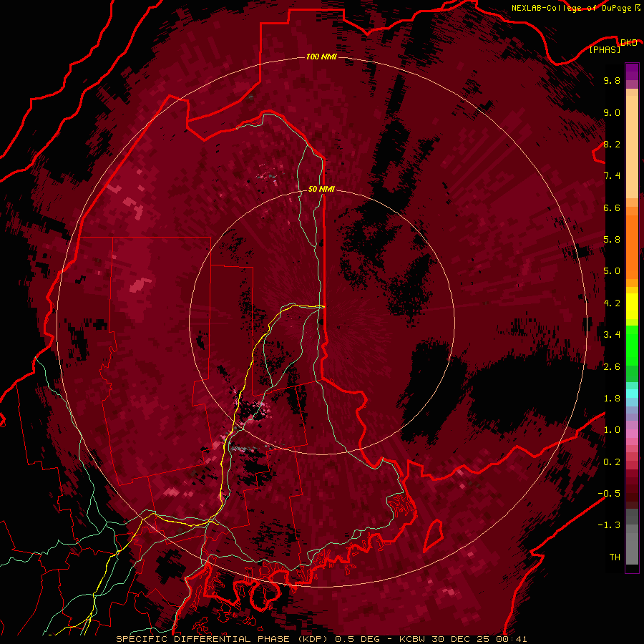Click the KCBW station identifier in footer
The height and width of the screenshot is (644, 644).
414,639
